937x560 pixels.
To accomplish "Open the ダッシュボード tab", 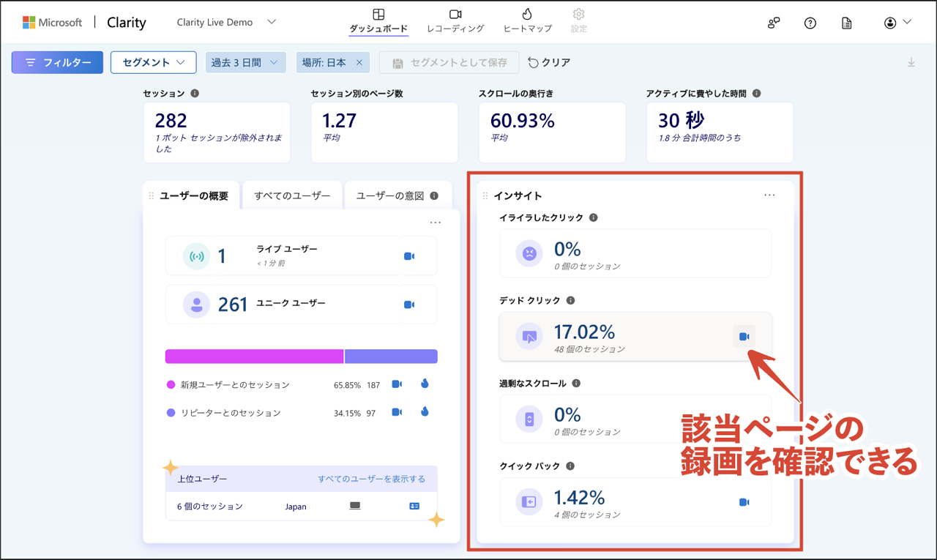I will [x=378, y=21].
